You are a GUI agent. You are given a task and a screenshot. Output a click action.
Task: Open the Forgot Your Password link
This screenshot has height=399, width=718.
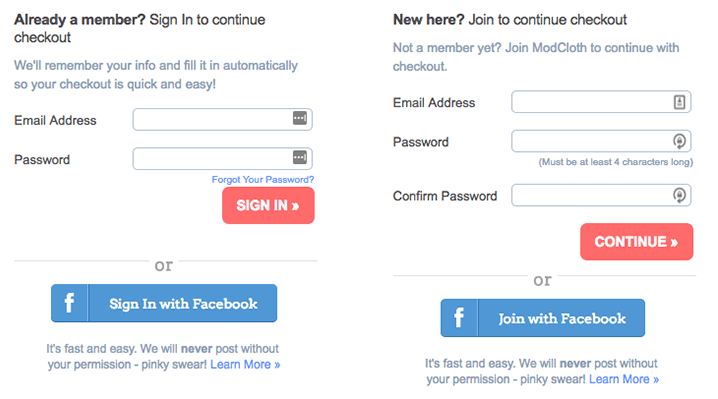click(x=263, y=180)
